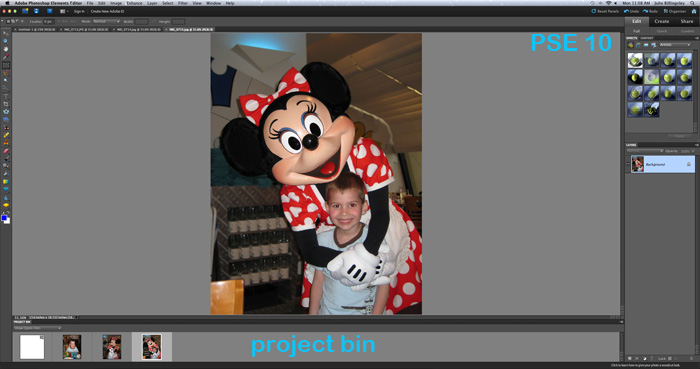
Task: Select the Hand tool
Action: coord(6,49)
